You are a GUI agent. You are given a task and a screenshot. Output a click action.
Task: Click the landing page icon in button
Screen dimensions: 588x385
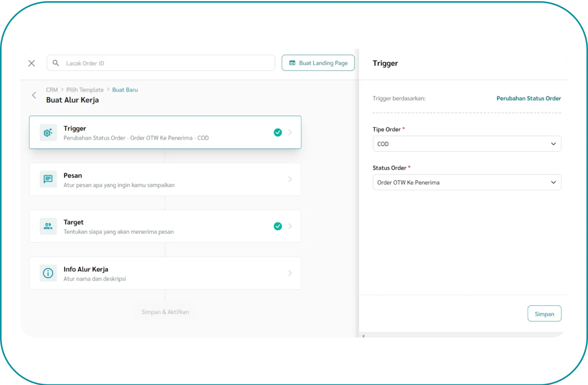coord(292,63)
